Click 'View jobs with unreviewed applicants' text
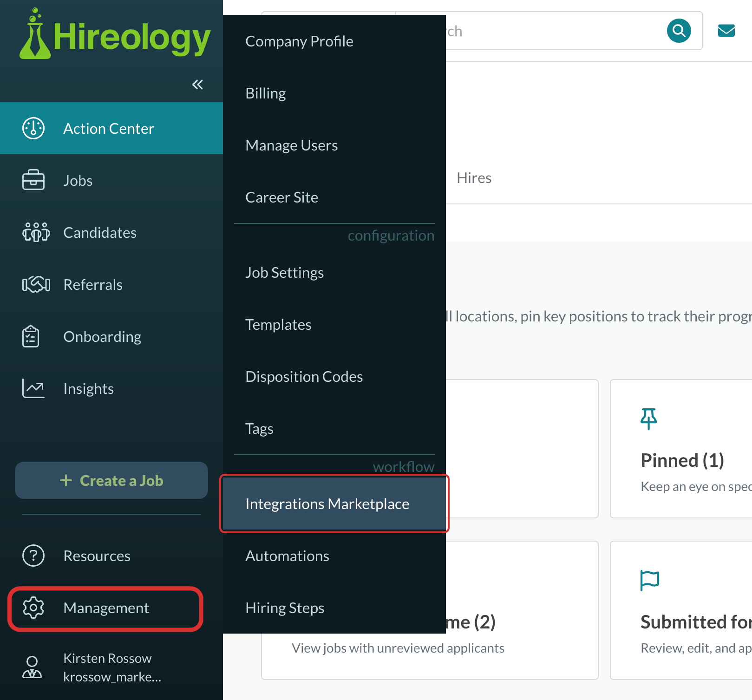 coord(398,648)
